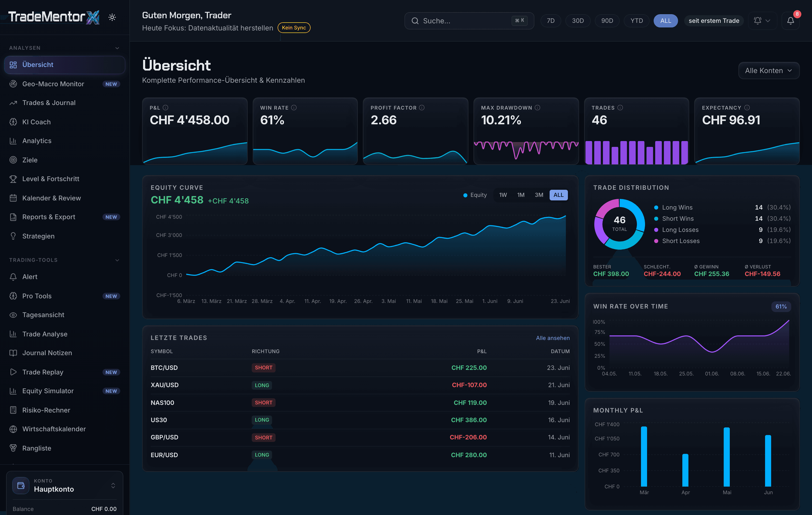Open Pro Tools in sidebar
812x515 pixels.
(x=64, y=296)
